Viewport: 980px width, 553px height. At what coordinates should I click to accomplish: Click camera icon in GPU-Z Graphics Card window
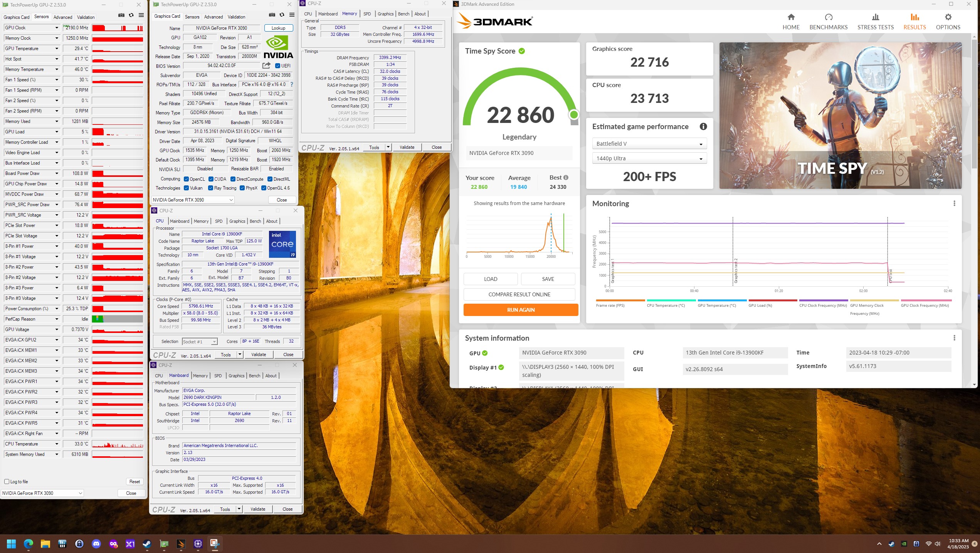(x=272, y=15)
